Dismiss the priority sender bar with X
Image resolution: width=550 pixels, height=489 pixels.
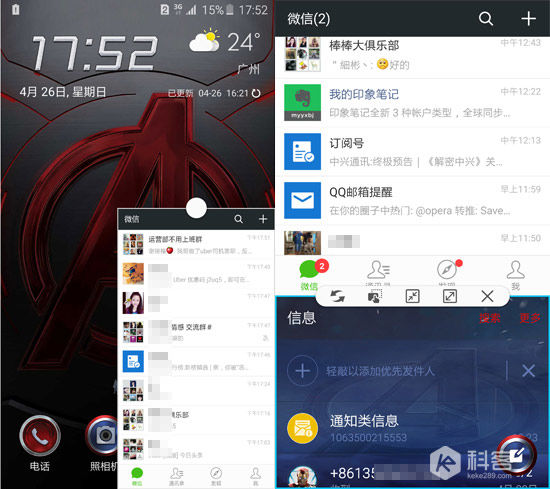click(528, 371)
